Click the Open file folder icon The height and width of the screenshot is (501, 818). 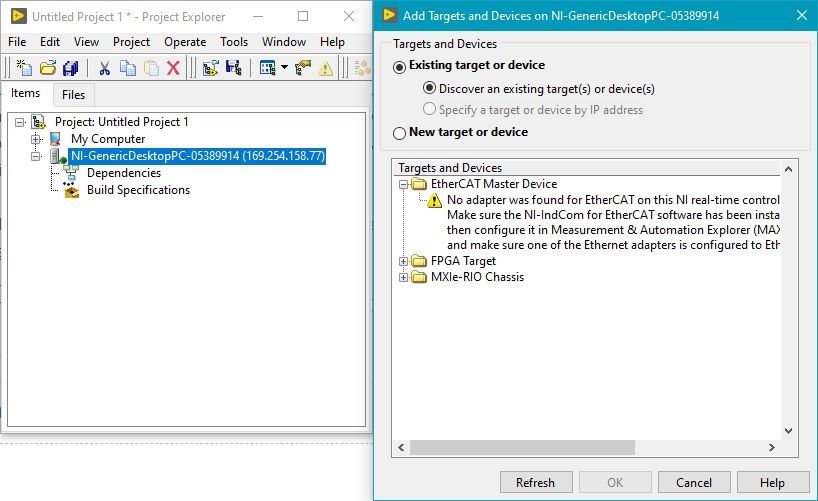(x=48, y=68)
